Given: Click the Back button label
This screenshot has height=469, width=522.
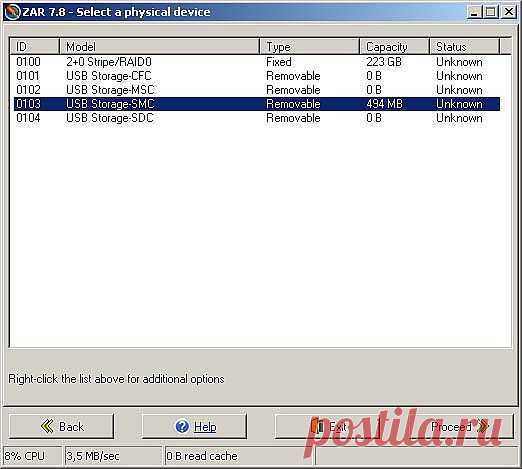Looking at the screenshot, I should tap(71, 427).
